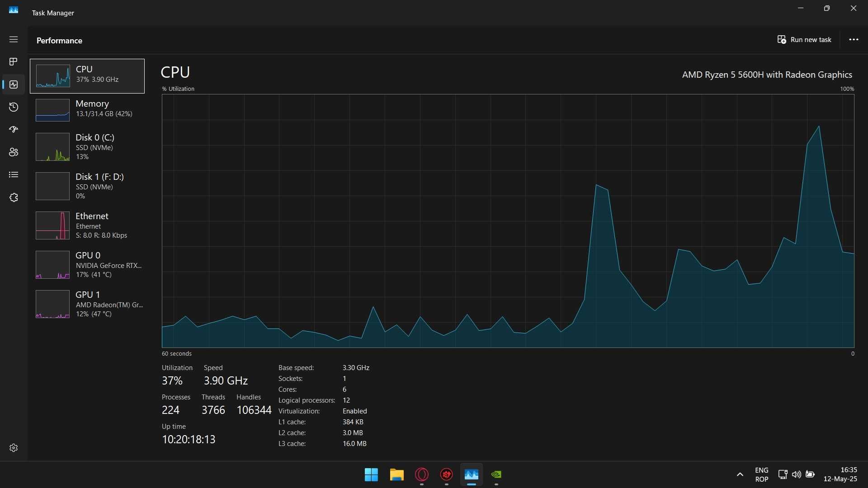868x488 pixels.
Task: Click the CPU mini graph thumbnail
Action: point(52,76)
